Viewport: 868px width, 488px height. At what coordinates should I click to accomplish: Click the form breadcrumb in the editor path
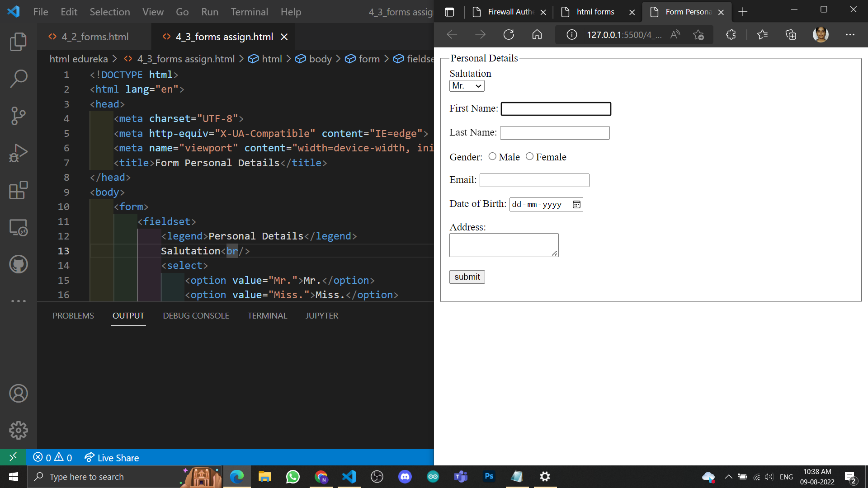(x=368, y=59)
